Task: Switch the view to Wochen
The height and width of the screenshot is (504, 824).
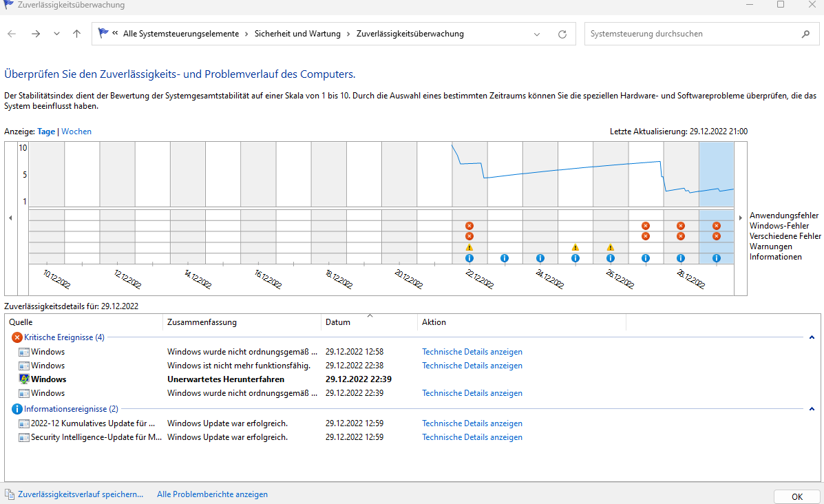Action: coord(76,132)
